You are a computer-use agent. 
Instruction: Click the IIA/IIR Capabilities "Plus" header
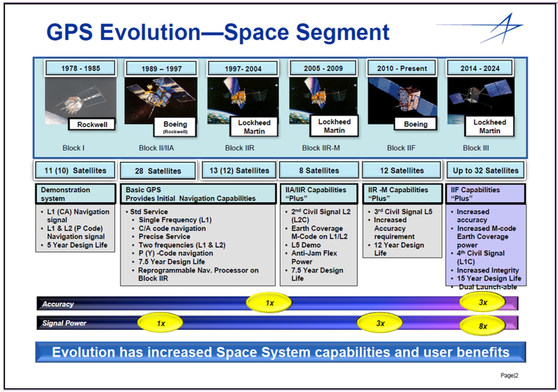click(x=319, y=194)
